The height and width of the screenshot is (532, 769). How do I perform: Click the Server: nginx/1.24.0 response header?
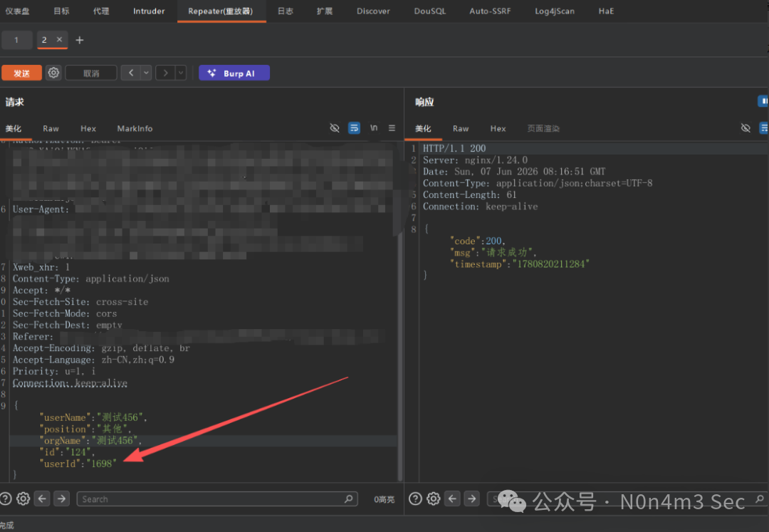click(x=475, y=160)
